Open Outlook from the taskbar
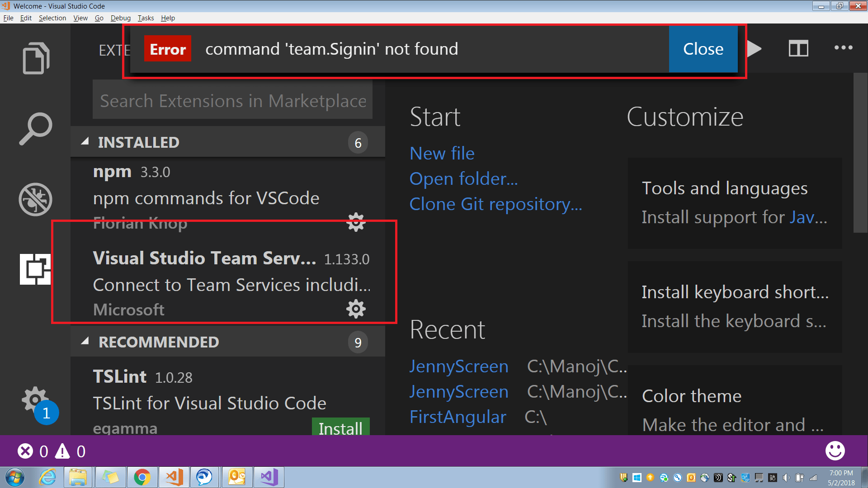Viewport: 868px width, 488px height. point(237,477)
